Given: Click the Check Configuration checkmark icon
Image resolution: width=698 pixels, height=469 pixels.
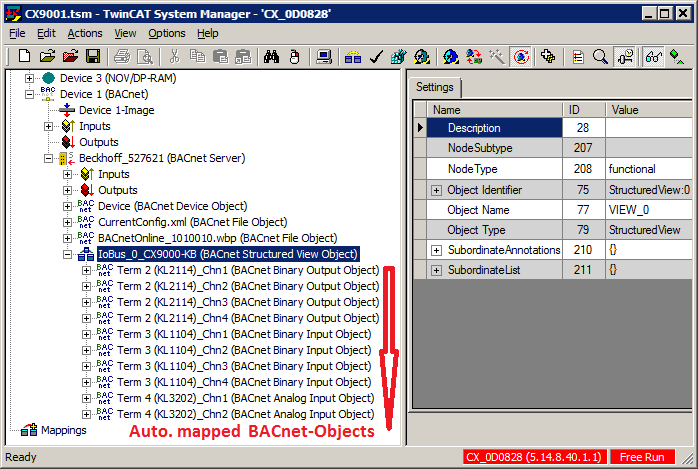Looking at the screenshot, I should (376, 57).
